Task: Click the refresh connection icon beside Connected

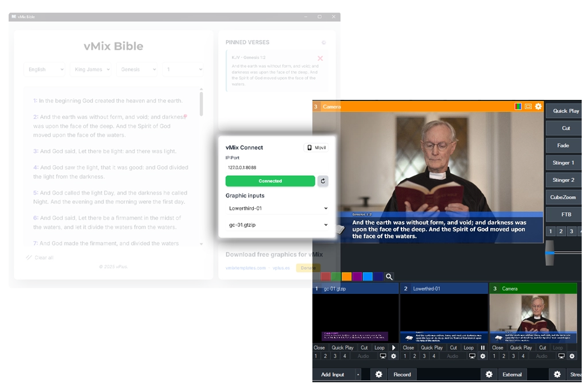Action: click(323, 181)
